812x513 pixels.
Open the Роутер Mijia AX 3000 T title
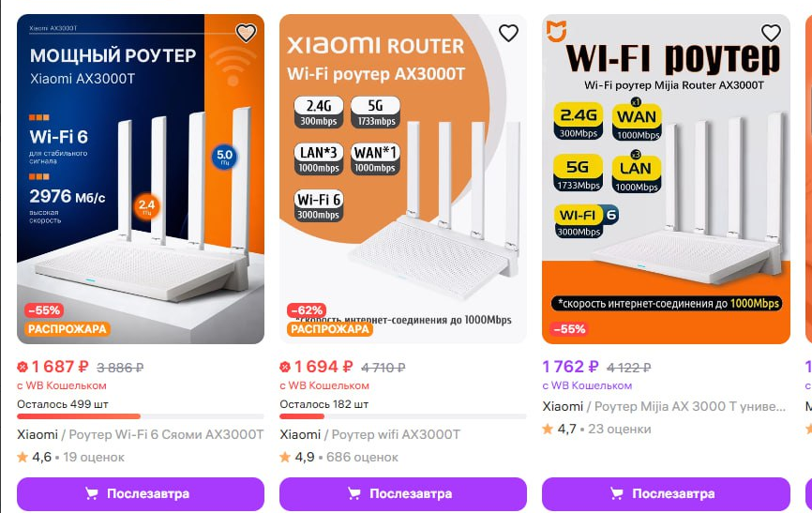690,406
